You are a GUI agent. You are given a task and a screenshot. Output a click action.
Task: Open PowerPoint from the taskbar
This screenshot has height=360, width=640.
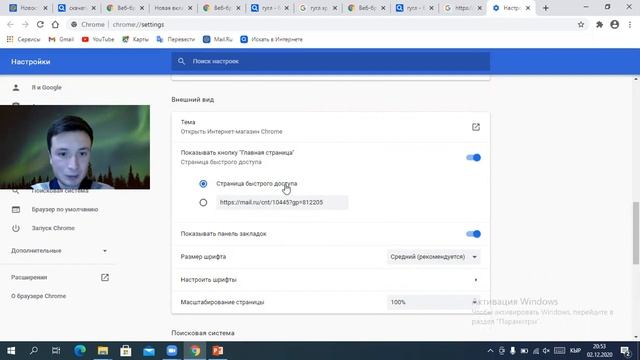click(x=218, y=351)
